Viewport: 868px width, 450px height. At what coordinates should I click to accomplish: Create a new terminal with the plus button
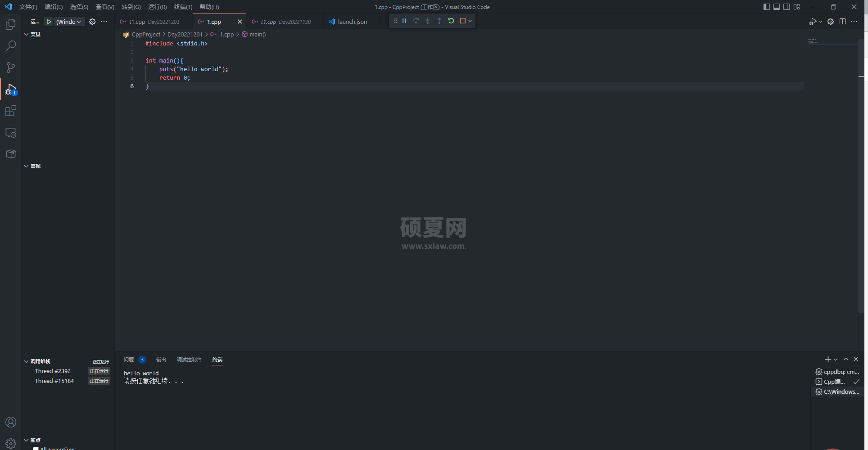[x=828, y=360]
